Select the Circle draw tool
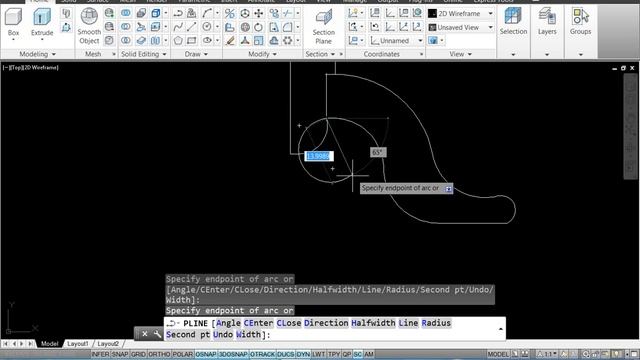 coord(207,27)
